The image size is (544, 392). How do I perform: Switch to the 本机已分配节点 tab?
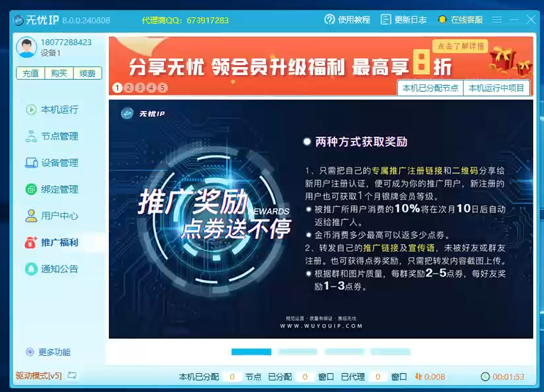click(430, 88)
